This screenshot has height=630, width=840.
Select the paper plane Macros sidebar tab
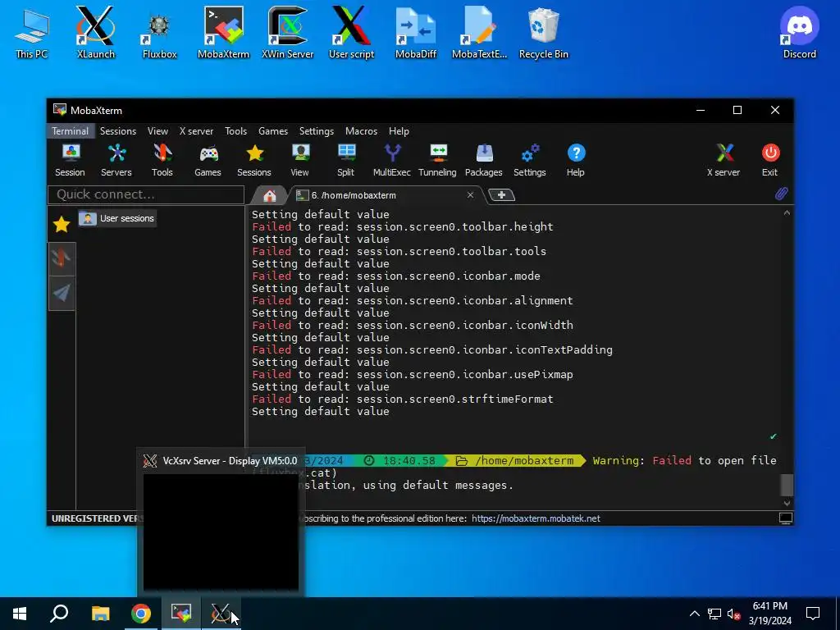pos(62,293)
